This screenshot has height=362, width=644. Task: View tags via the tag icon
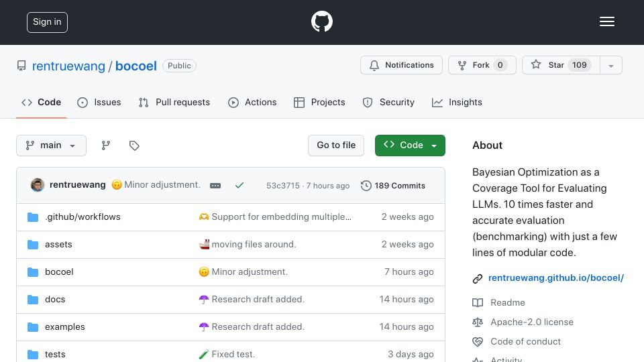click(134, 145)
